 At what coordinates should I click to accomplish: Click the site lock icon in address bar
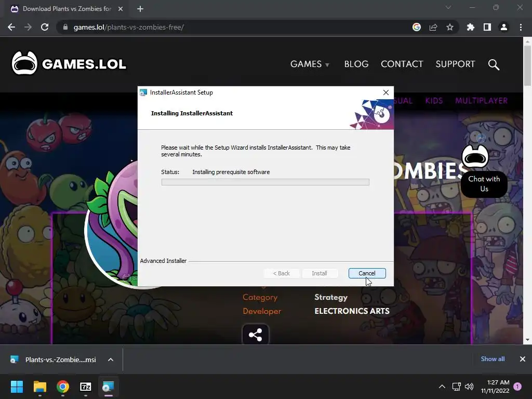tap(65, 27)
